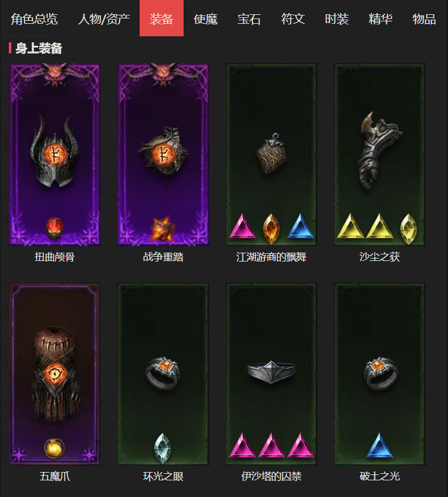This screenshot has height=497, width=448.
Task: Click the white gem on 环光之眼
Action: pos(163,448)
